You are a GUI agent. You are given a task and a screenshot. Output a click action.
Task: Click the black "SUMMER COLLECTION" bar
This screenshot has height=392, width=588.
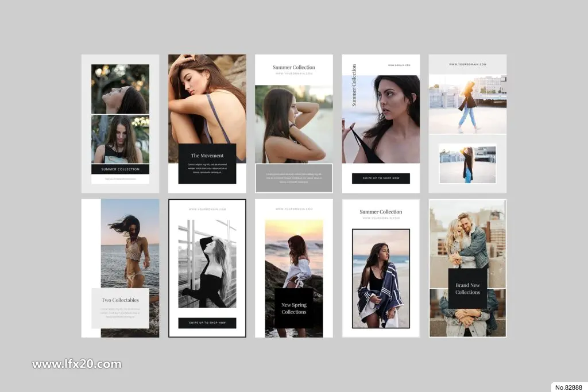[x=120, y=169]
